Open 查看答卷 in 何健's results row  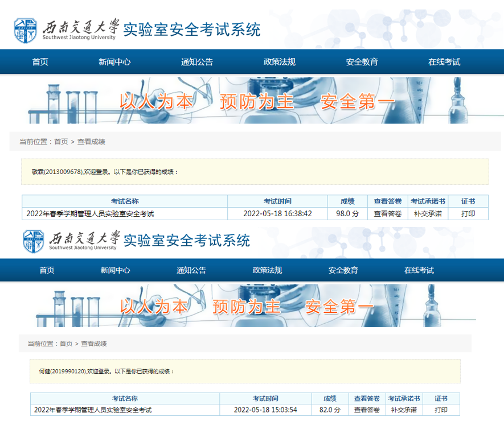tap(367, 410)
